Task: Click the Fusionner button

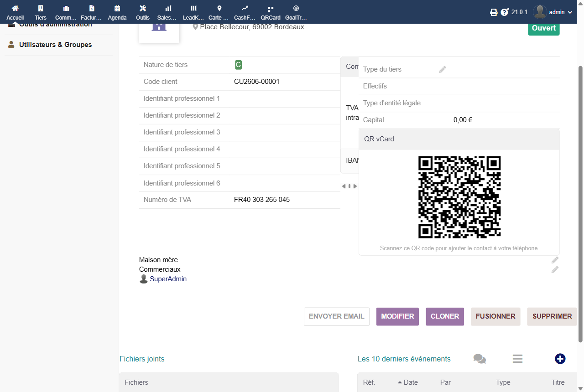Action: click(x=495, y=316)
